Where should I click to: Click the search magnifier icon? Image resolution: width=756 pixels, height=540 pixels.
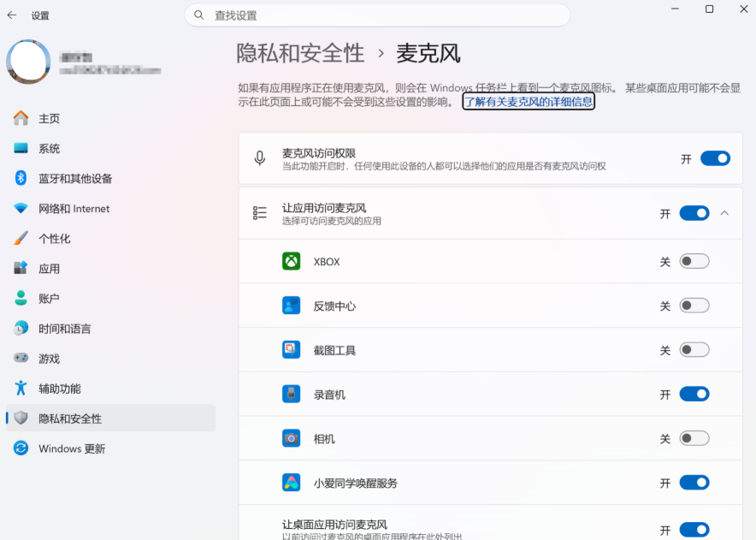198,15
